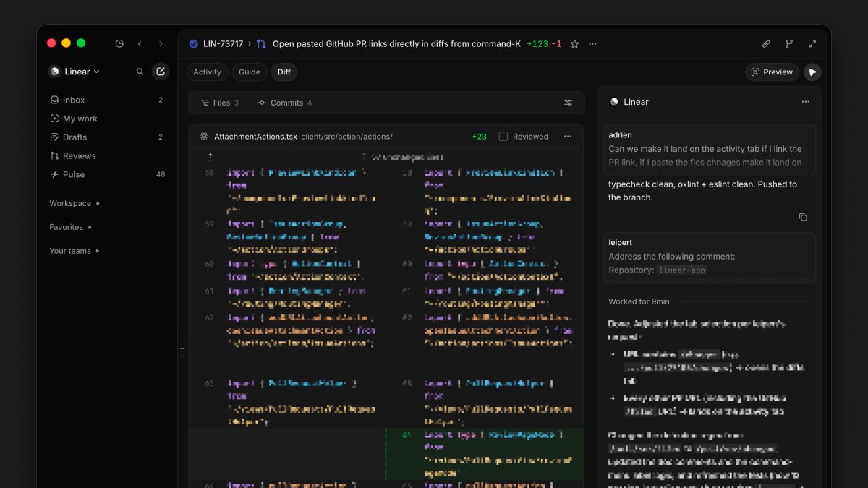Open the Commits 4 section
Image resolution: width=868 pixels, height=488 pixels.
point(285,103)
